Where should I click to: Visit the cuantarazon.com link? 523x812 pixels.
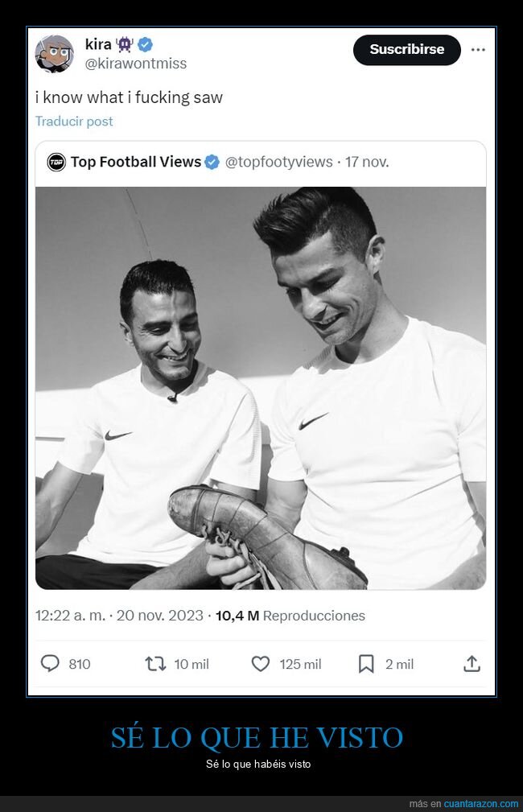pyautogui.click(x=481, y=804)
